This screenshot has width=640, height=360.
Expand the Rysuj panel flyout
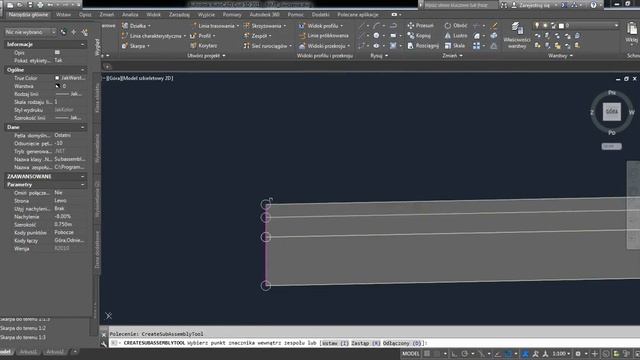[379, 56]
